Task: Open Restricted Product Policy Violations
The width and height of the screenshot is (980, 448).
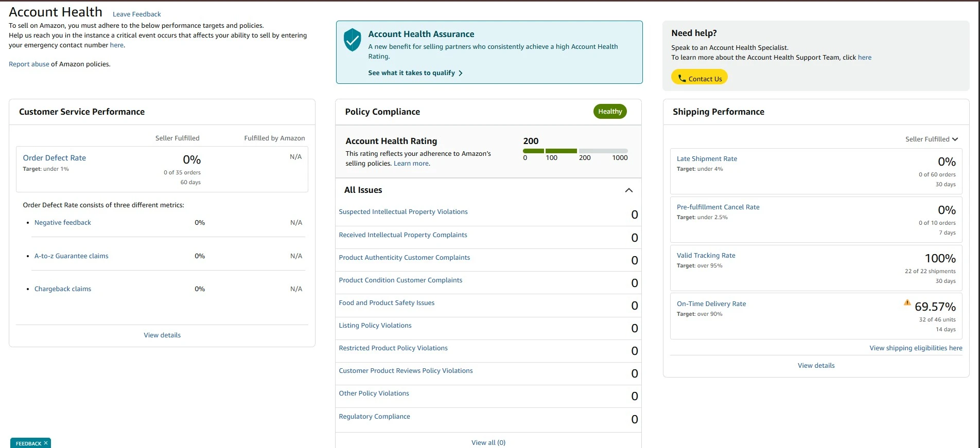Action: [393, 348]
